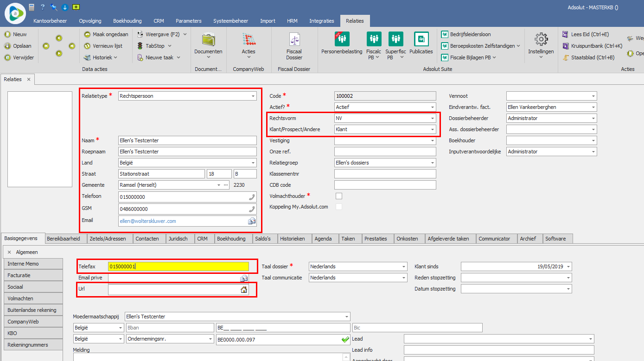
Task: Click the calculator icon in title bar
Action: pyautogui.click(x=32, y=7)
